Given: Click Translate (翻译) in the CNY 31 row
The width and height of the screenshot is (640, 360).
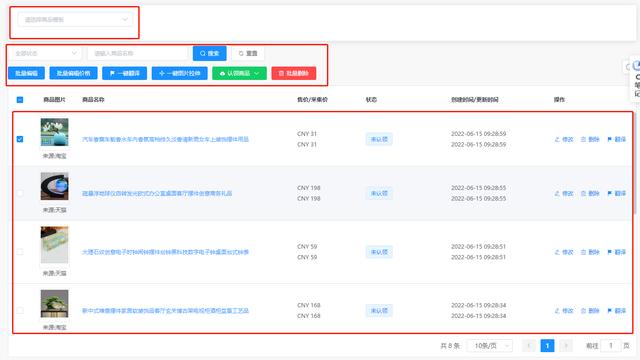Looking at the screenshot, I should point(617,139).
